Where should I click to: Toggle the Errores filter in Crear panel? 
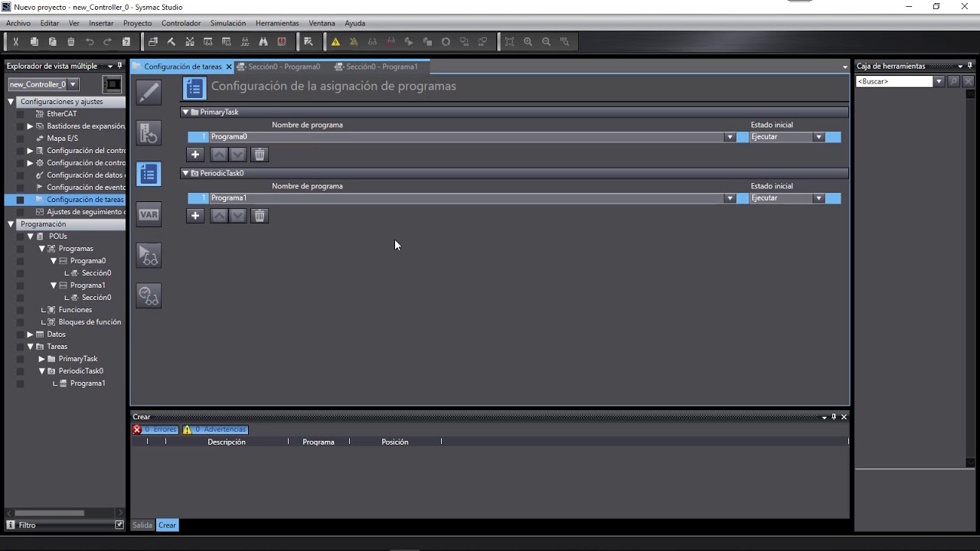[155, 430]
